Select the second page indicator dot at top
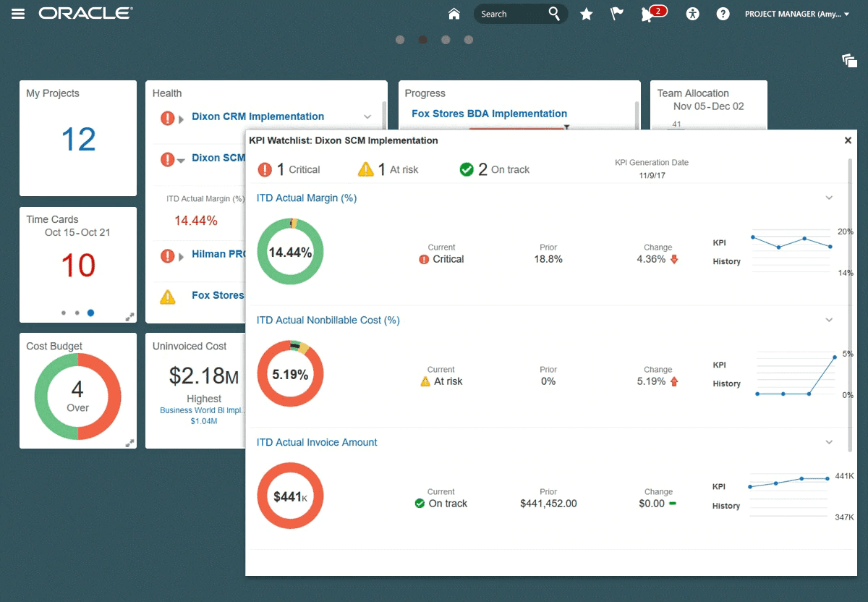Image resolution: width=868 pixels, height=602 pixels. point(423,40)
